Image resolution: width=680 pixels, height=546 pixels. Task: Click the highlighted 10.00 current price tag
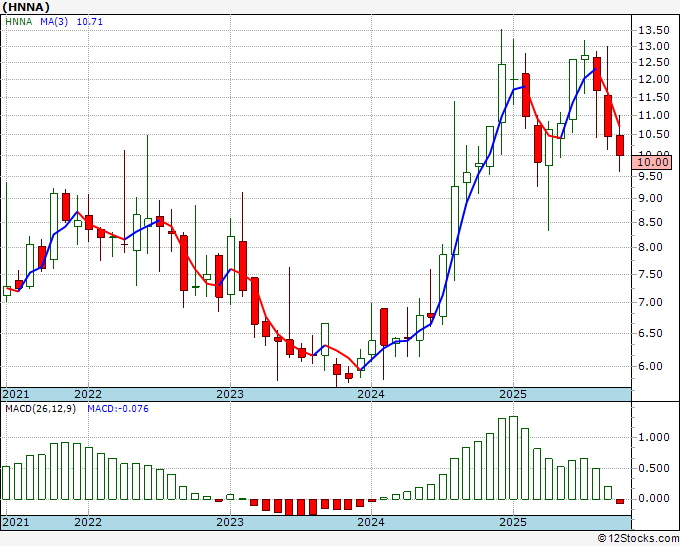coord(654,161)
